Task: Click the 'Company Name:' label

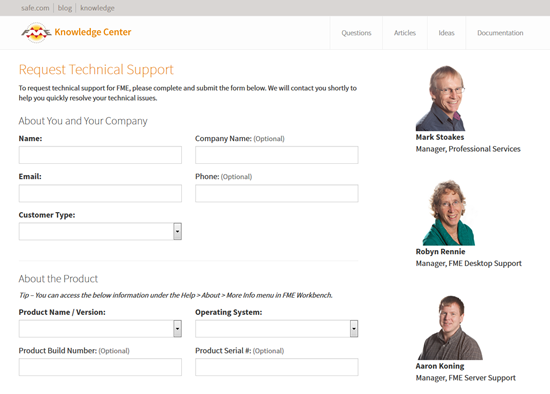Action: [223, 139]
